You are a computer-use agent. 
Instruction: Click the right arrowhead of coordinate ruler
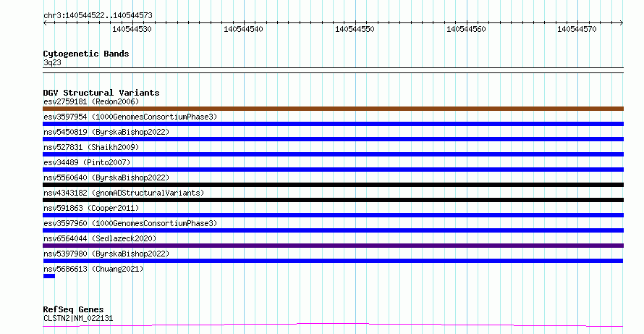pos(622,23)
